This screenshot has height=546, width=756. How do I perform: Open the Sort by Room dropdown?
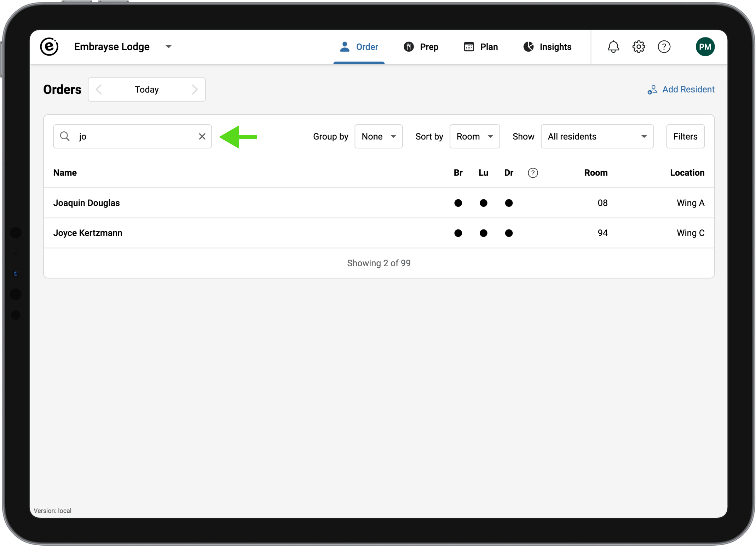[474, 137]
